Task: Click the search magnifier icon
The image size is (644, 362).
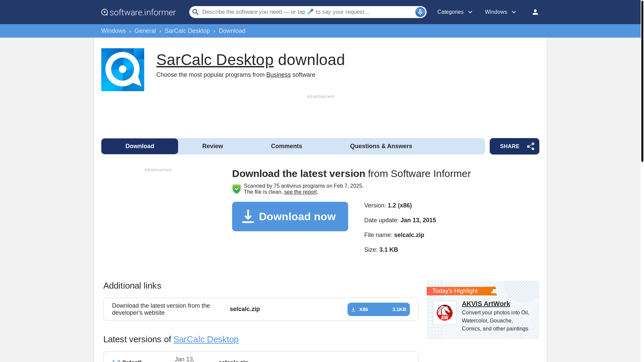Action: [x=196, y=12]
